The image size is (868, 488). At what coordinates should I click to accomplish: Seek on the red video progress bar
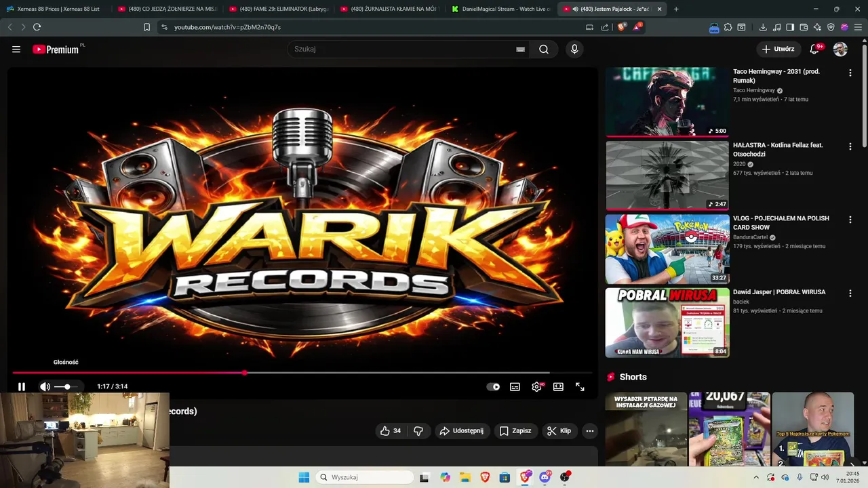click(x=302, y=372)
